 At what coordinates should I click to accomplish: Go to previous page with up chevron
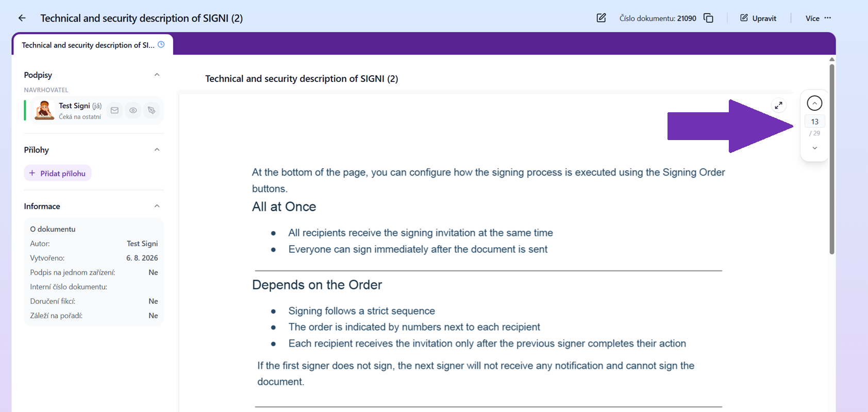tap(814, 103)
